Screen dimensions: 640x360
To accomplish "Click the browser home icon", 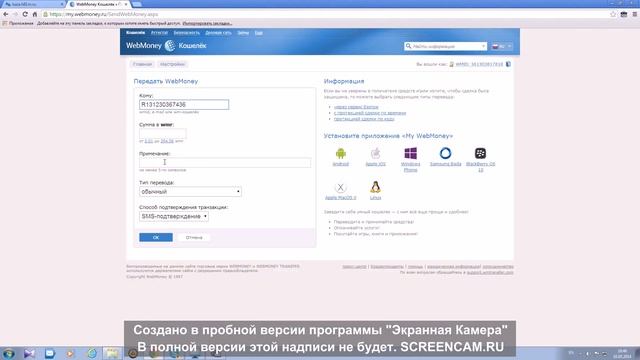I will point(35,14).
